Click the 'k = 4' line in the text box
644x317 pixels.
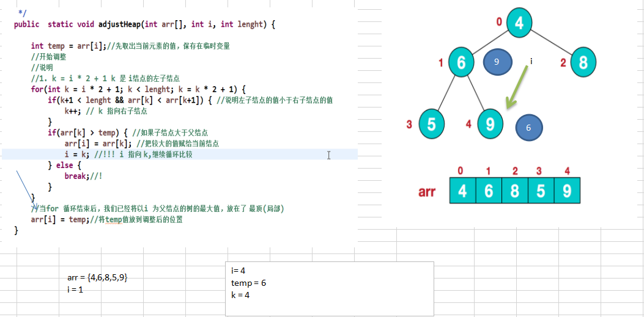(240, 294)
